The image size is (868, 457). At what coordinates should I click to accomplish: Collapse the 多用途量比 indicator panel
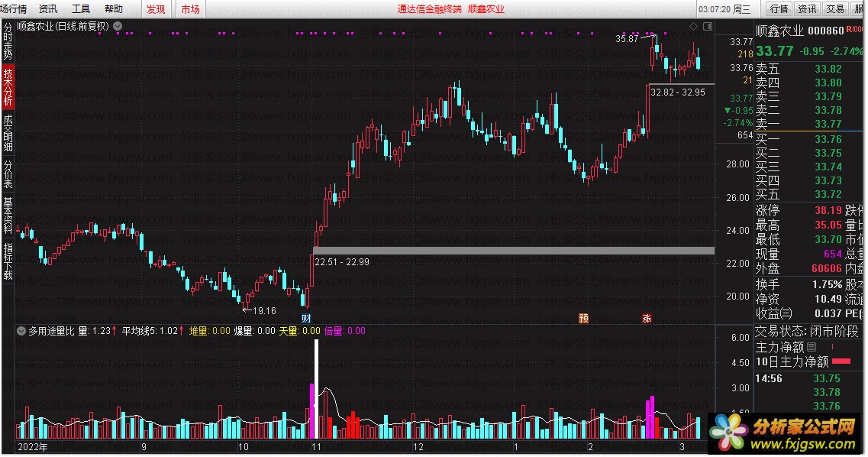(21, 331)
